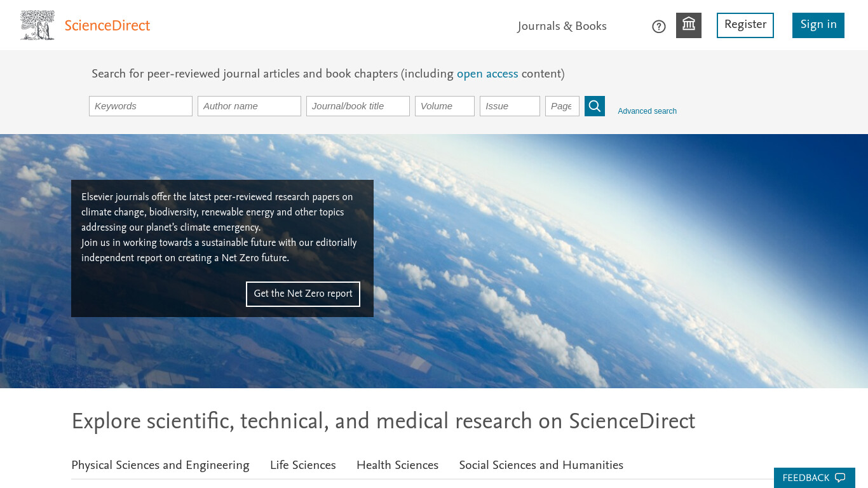Focus the Journal/book title field
868x488 pixels.
click(358, 106)
